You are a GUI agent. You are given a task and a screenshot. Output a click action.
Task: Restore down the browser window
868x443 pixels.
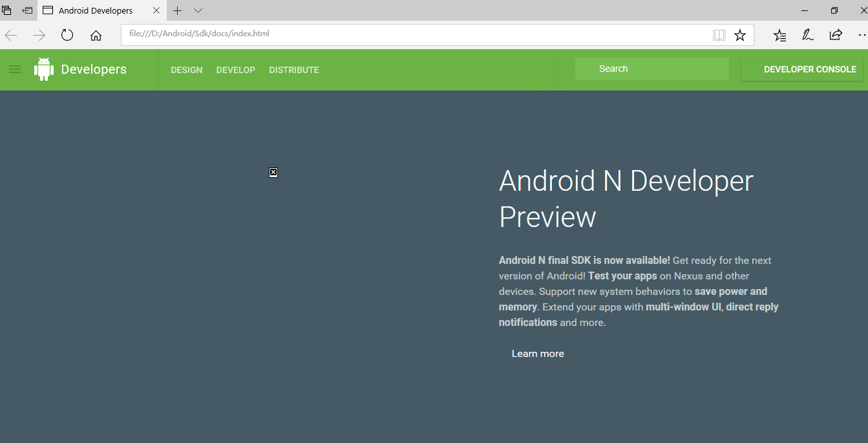point(834,10)
